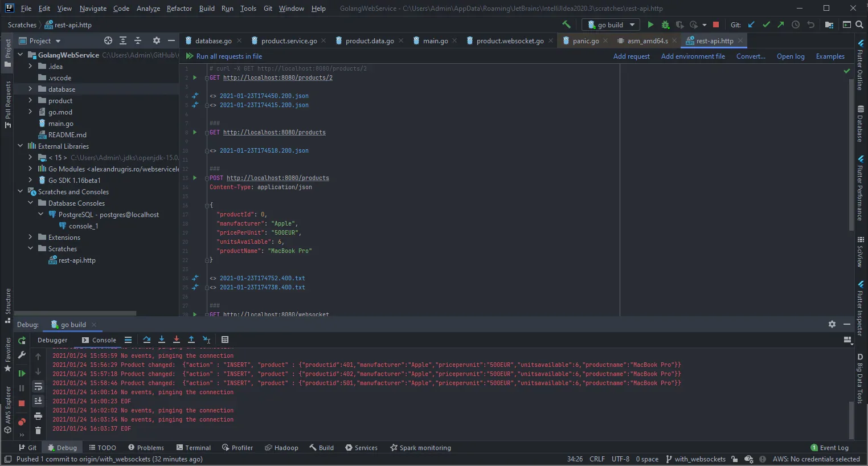Push commits with the Git green arrow
The height and width of the screenshot is (466, 868).
pos(781,24)
